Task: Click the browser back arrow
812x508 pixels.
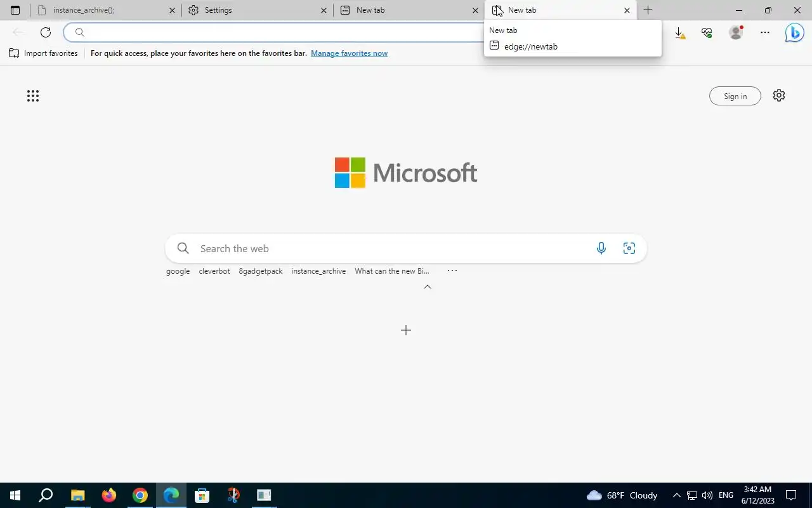Action: 18,32
